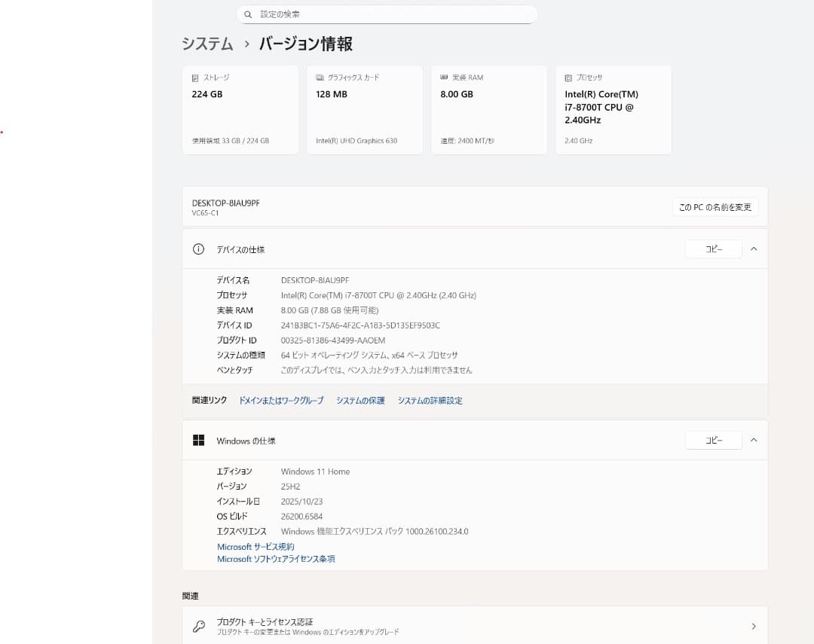Click the installed RAM (実装RAM) memory icon

(443, 77)
